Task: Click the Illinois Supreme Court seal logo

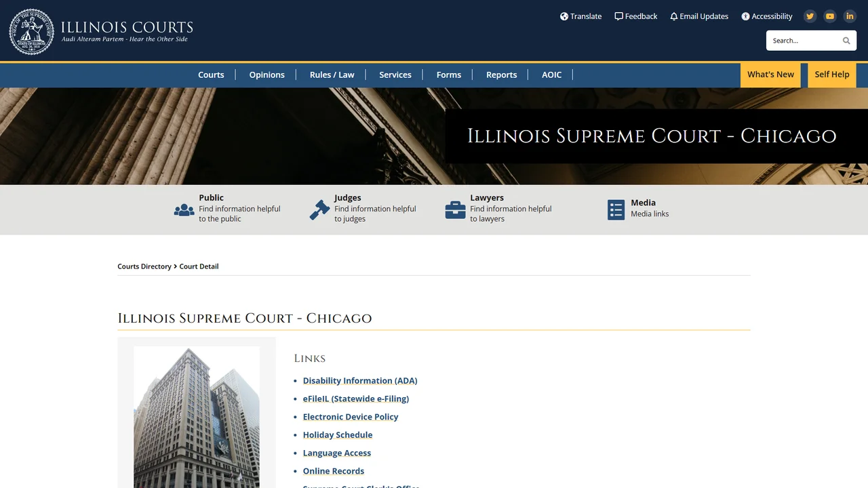Action: point(31,32)
